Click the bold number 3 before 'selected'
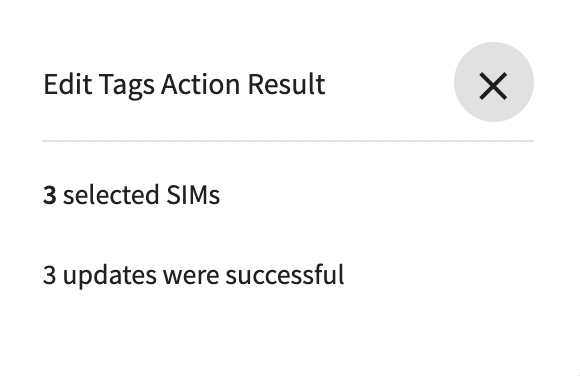580x376 pixels. point(50,195)
